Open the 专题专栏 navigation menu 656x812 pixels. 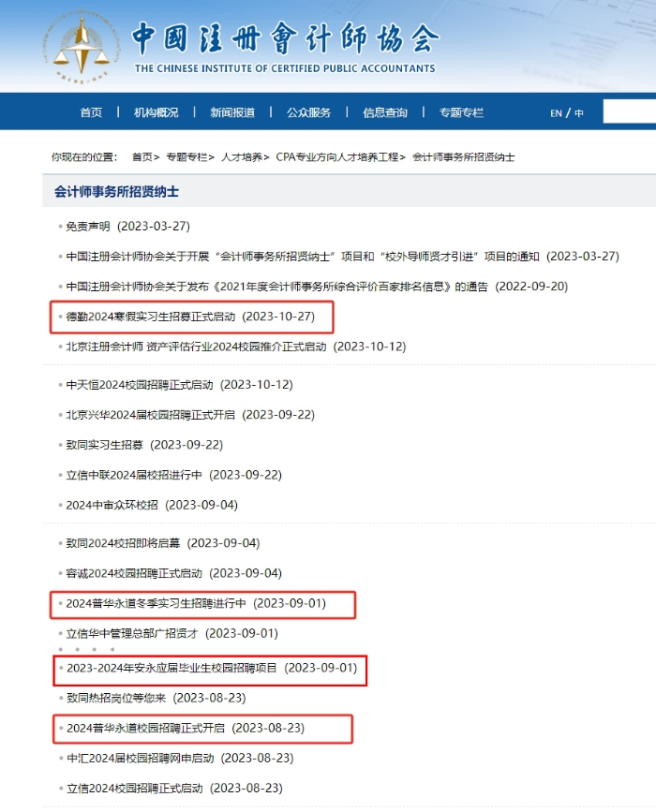pyautogui.click(x=461, y=112)
